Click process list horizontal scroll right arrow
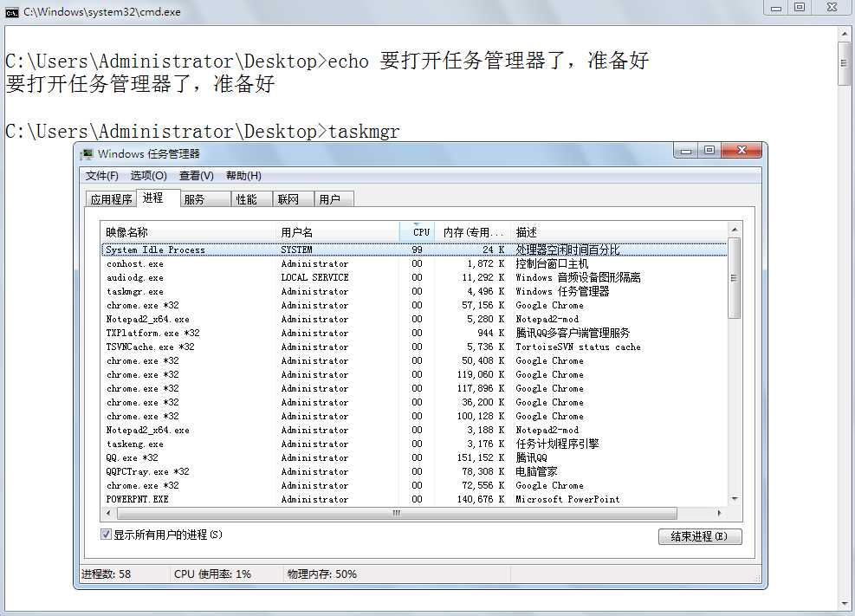 click(x=720, y=513)
